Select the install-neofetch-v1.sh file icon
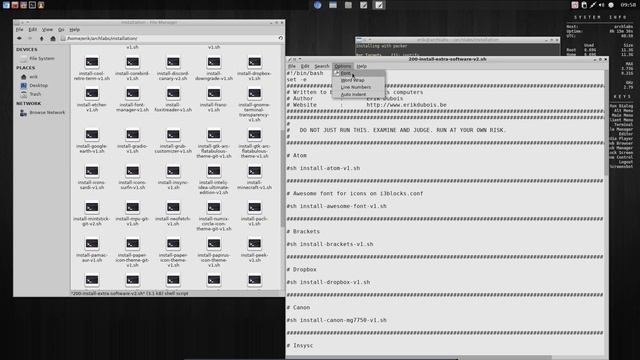Screen dimensions: 640x360 click(x=173, y=207)
